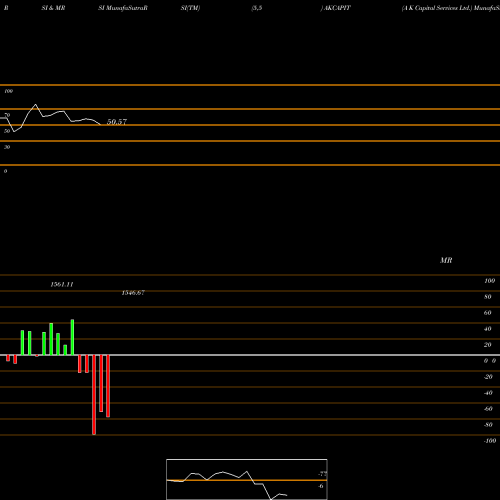The width and height of the screenshot is (500, 500).
Task: Click the tallest red histogram bar
Action: pos(94,395)
